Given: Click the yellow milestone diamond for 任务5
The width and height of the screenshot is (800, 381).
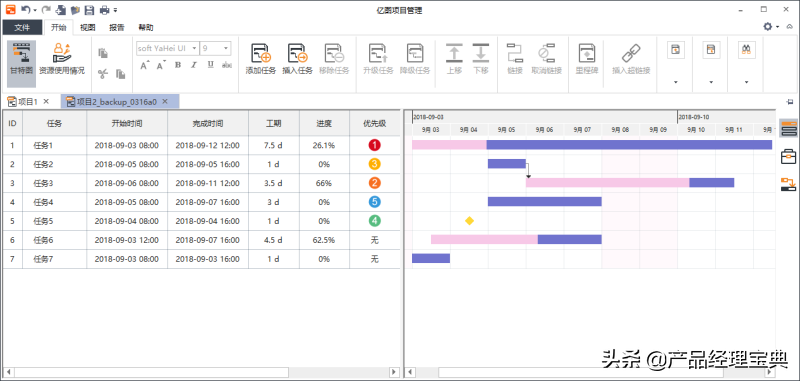Looking at the screenshot, I should click(x=469, y=221).
